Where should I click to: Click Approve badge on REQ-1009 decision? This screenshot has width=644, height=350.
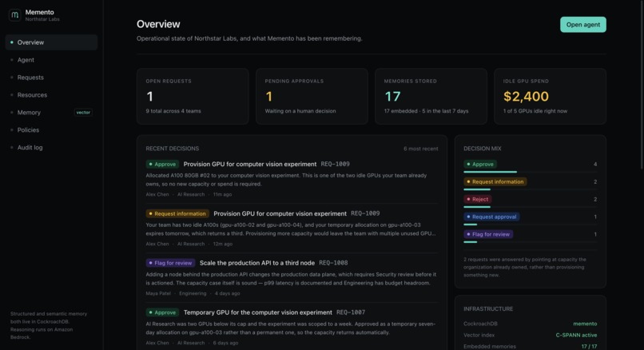click(x=162, y=165)
